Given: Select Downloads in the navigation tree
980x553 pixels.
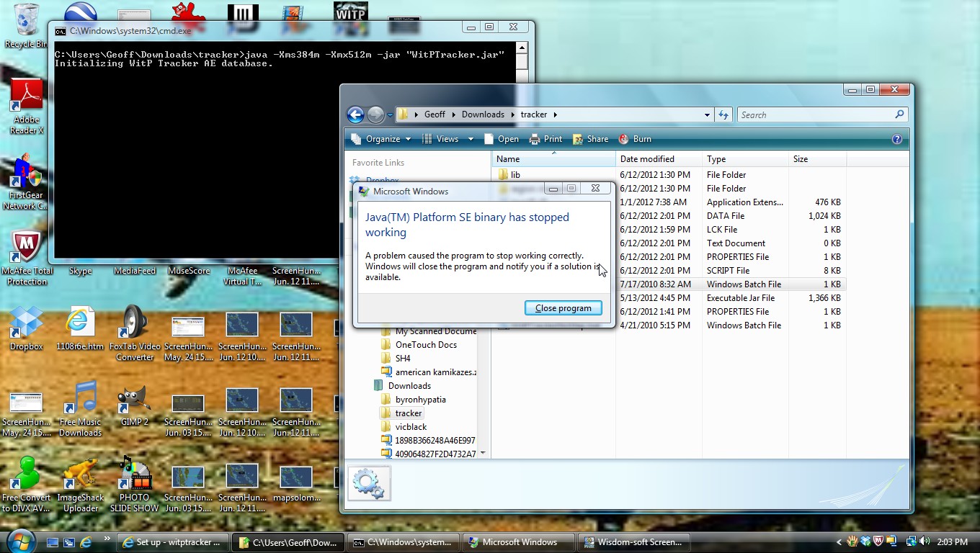Looking at the screenshot, I should (409, 386).
